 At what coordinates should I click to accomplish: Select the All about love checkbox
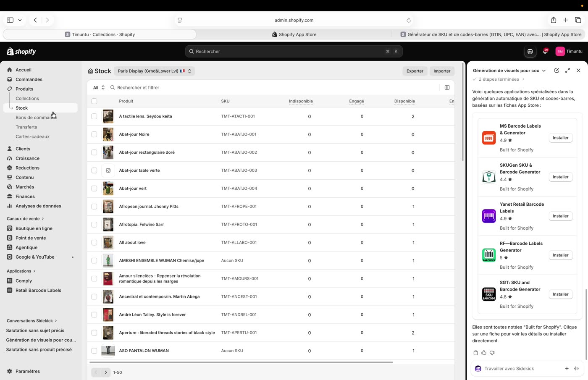(x=94, y=243)
